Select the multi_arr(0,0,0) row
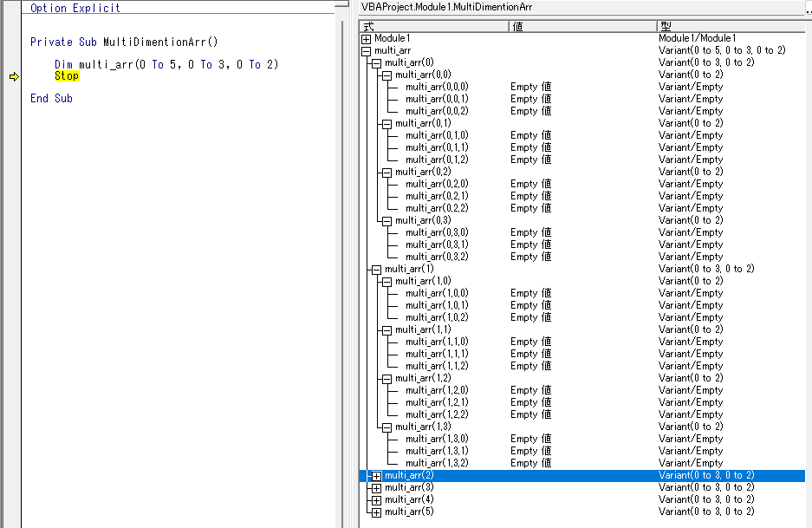 point(582,87)
